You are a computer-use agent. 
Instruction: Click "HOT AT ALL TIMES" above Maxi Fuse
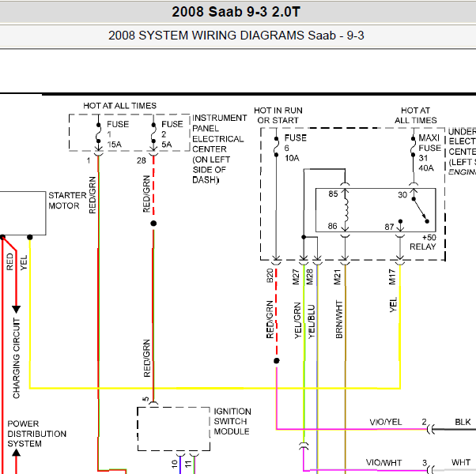tap(415, 115)
